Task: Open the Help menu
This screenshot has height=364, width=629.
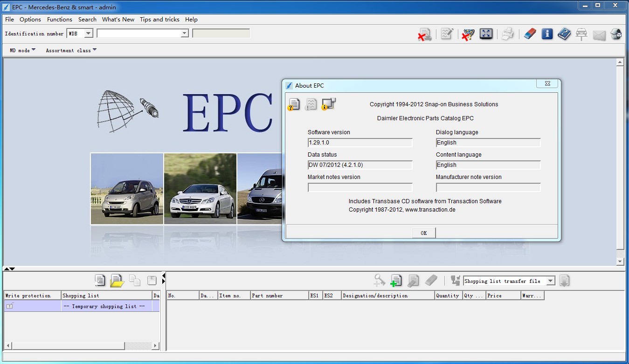Action: [191, 19]
